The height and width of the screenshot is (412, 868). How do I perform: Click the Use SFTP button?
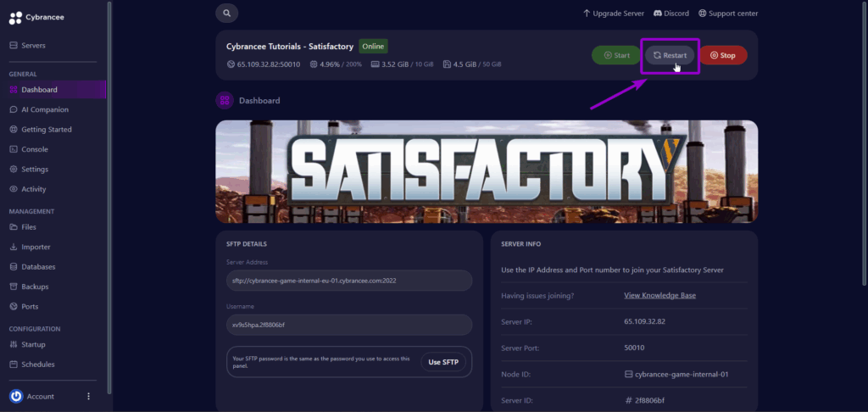(443, 362)
